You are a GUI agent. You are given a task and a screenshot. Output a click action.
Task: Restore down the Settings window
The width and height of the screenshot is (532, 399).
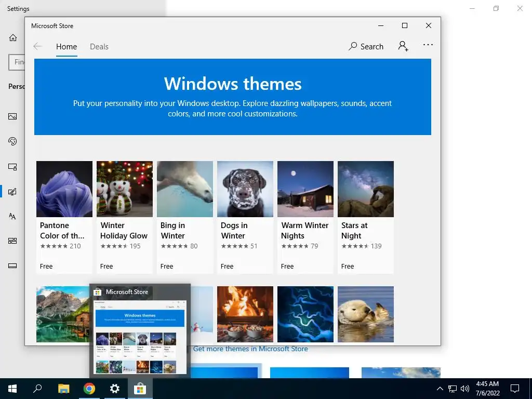(496, 8)
